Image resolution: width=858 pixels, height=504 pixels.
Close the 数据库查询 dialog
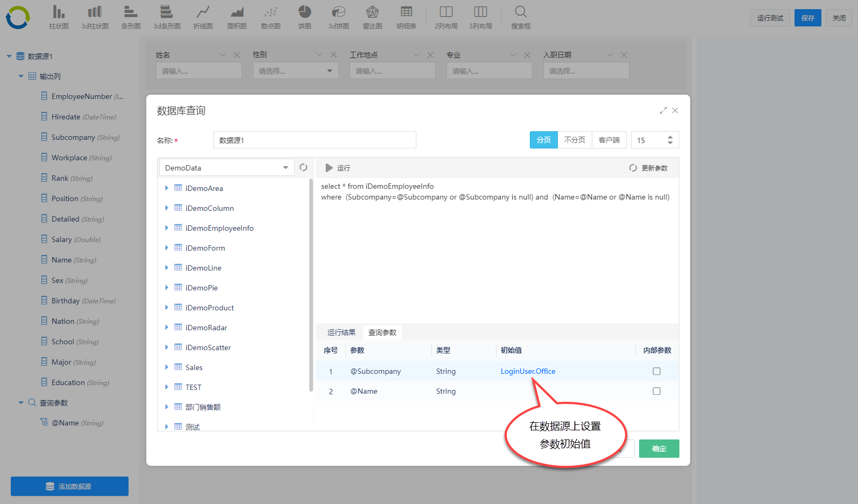point(675,110)
